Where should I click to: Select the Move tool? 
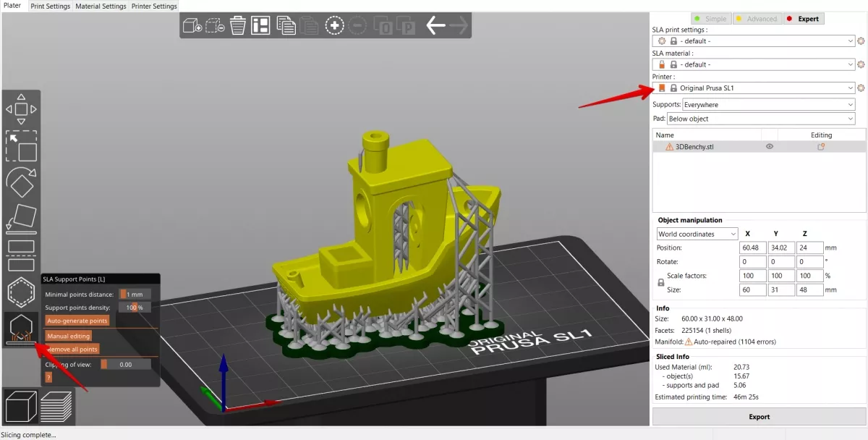(22, 107)
